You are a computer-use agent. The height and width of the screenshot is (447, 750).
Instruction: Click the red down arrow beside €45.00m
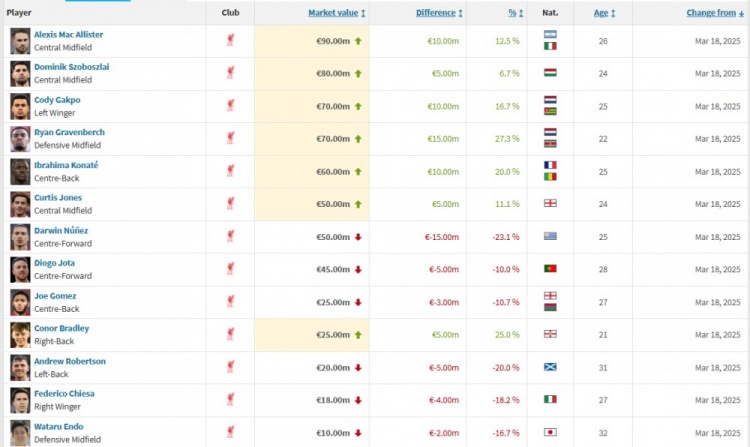click(x=358, y=269)
